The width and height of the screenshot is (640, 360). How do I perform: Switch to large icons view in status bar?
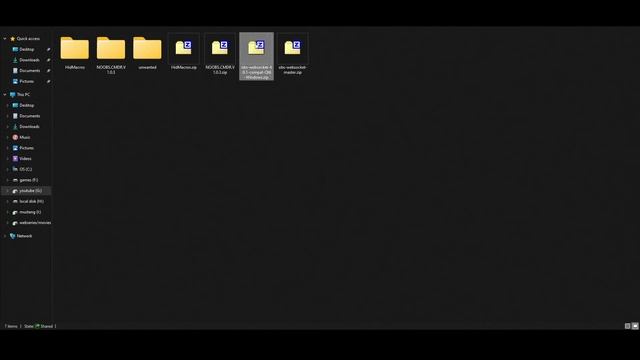coord(635,326)
